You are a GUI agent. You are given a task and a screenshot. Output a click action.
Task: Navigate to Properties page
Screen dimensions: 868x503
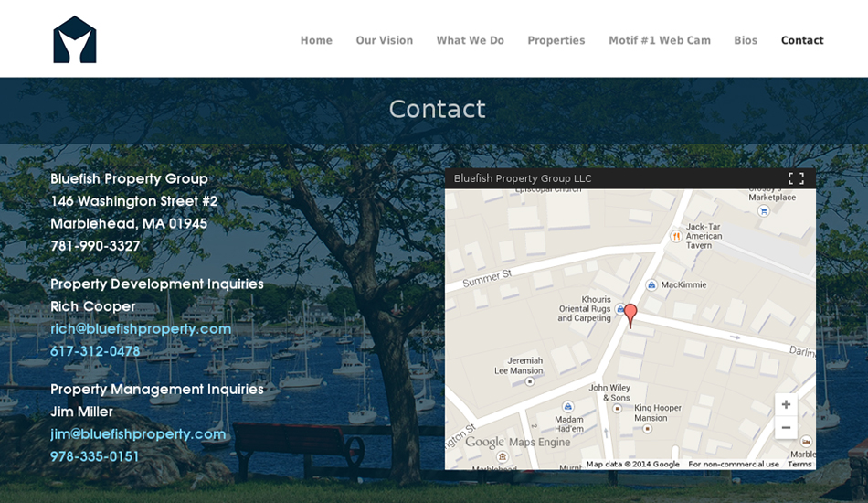point(556,40)
